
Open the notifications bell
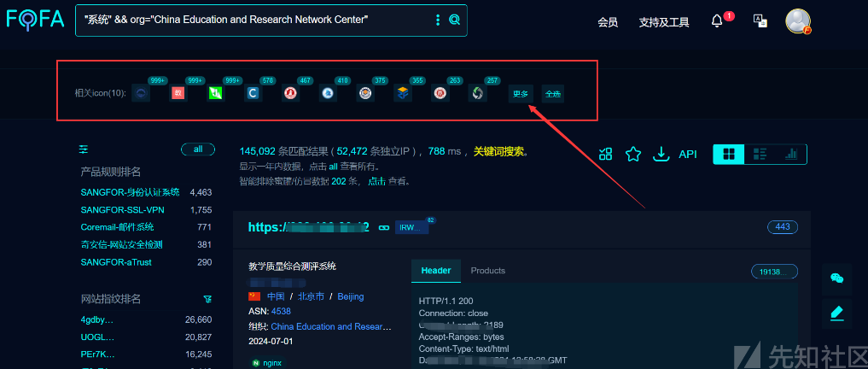click(x=717, y=21)
